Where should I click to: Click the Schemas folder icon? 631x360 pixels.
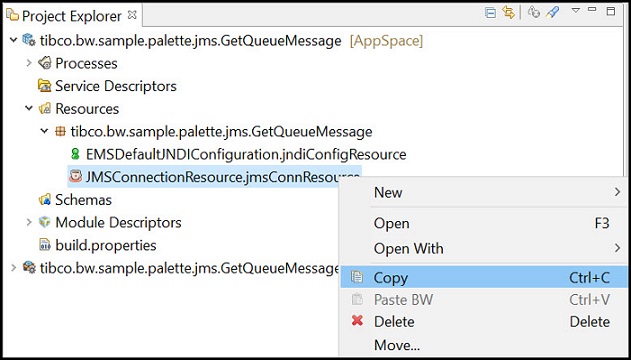tap(44, 200)
